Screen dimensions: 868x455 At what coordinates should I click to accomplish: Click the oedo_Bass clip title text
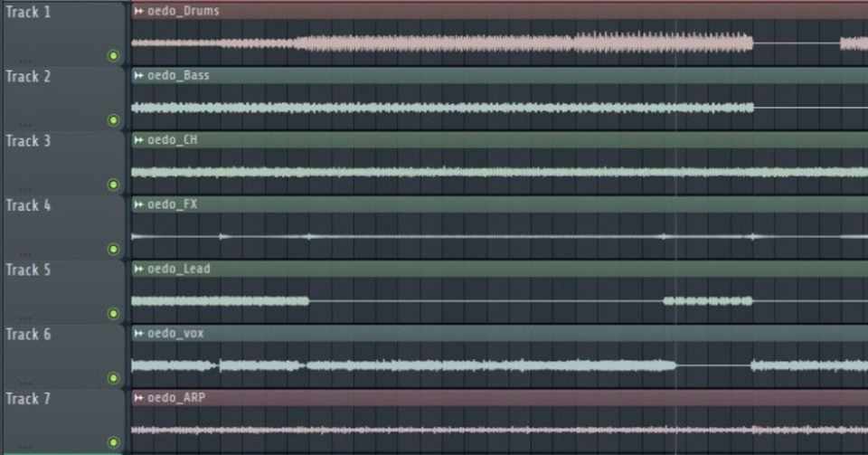point(178,75)
